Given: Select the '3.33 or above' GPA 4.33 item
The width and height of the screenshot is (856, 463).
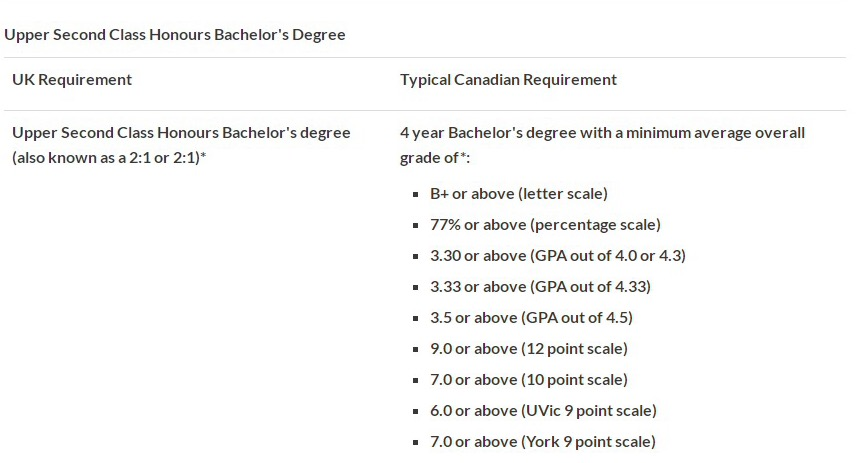Looking at the screenshot, I should [x=540, y=287].
